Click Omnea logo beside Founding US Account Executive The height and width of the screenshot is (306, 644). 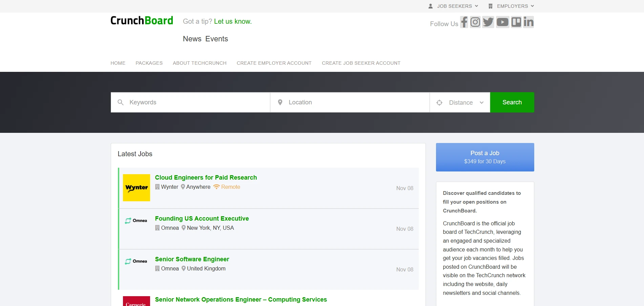(136, 221)
